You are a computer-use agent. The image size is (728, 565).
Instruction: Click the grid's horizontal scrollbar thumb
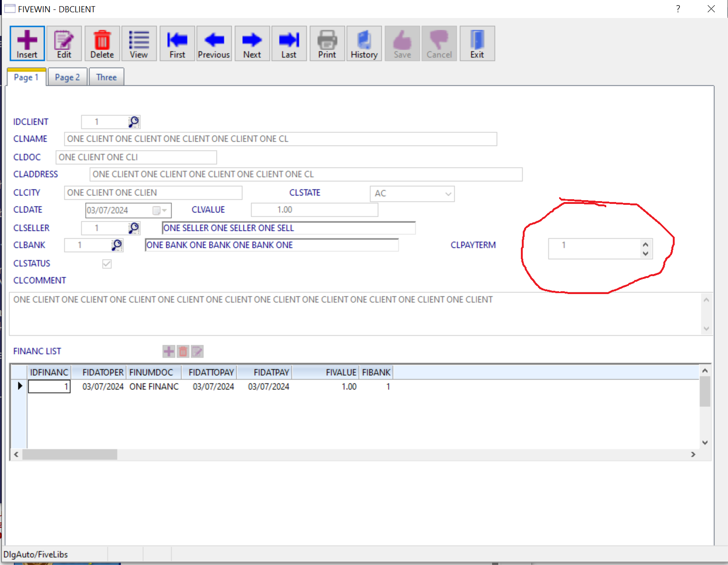(x=70, y=455)
